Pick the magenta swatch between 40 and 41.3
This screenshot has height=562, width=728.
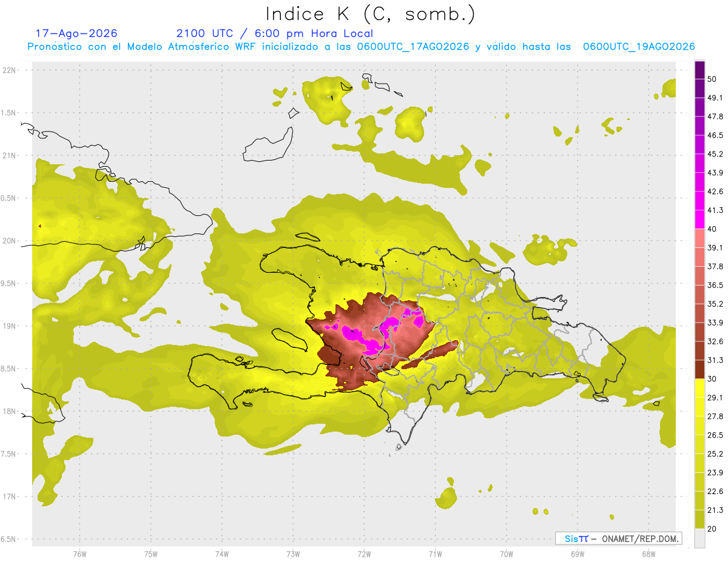pyautogui.click(x=699, y=219)
